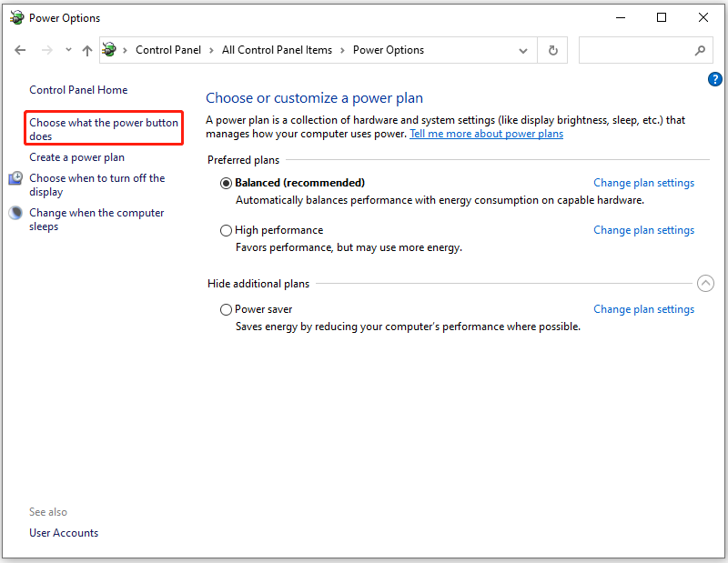728x563 pixels.
Task: Change plan settings for High performance
Action: click(x=643, y=230)
